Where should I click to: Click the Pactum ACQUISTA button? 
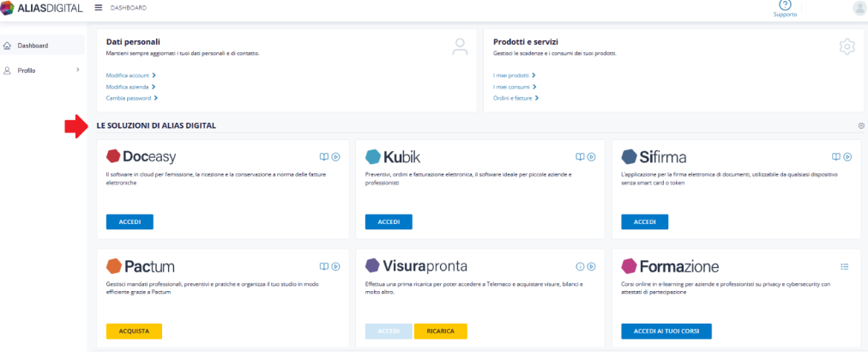(x=134, y=331)
